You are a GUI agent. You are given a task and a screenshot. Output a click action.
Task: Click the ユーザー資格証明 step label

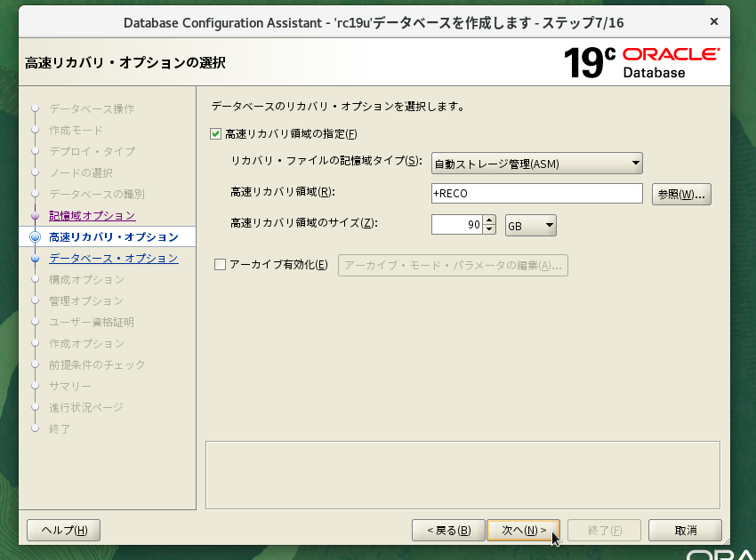click(92, 323)
